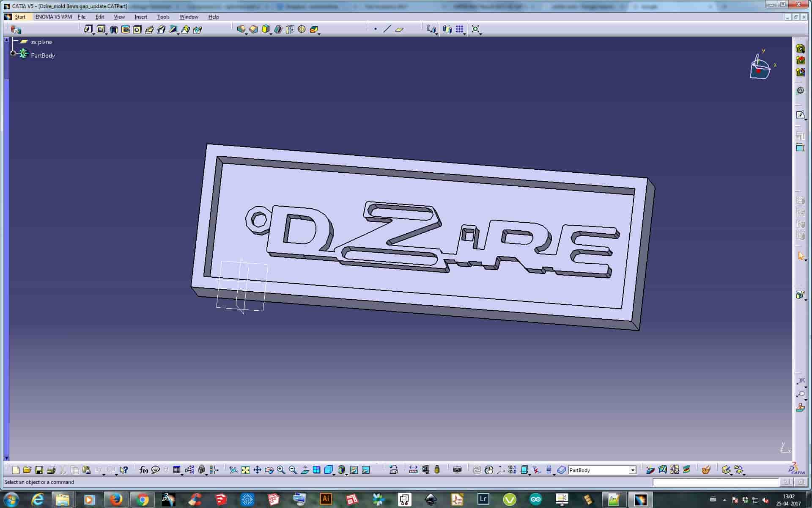Click the Zoom Out magnifier
The width and height of the screenshot is (812, 508).
(293, 470)
